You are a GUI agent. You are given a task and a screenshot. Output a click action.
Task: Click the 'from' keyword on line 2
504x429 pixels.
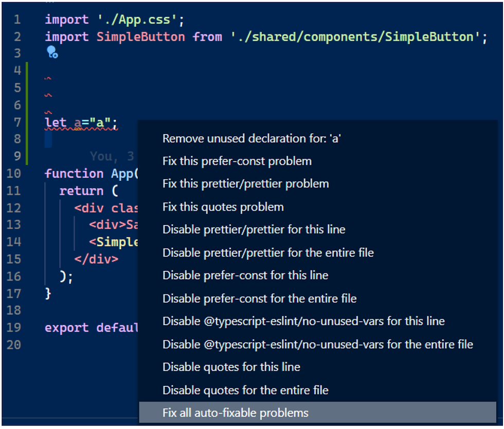click(207, 37)
